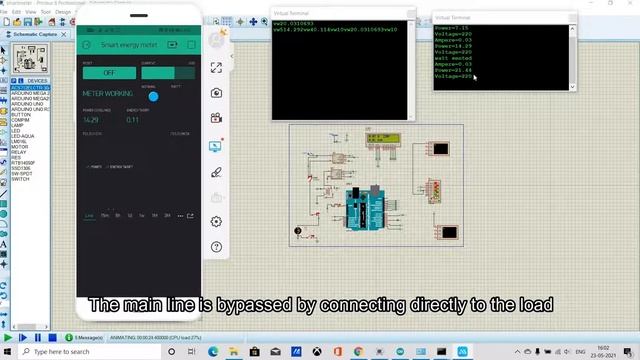Open the chart three-dots more options
The width and height of the screenshot is (640, 360).
tap(180, 216)
